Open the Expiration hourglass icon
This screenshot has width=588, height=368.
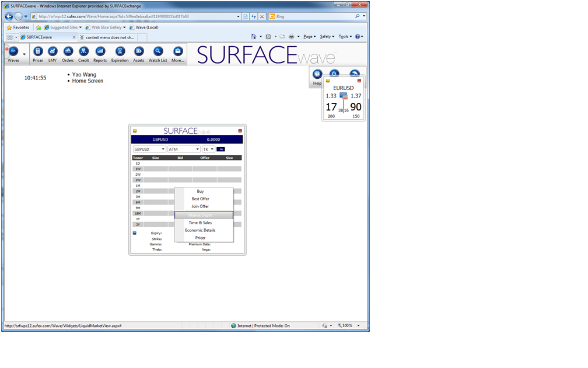[x=120, y=51]
